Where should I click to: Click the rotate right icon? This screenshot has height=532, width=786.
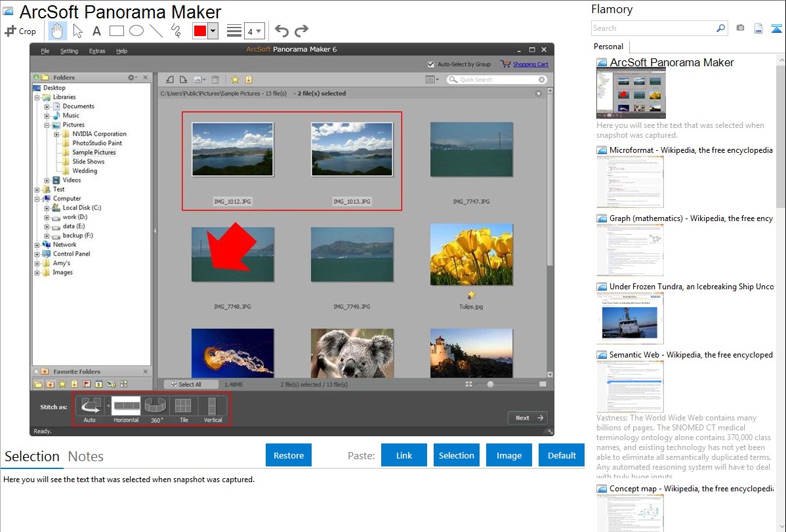pos(184,79)
